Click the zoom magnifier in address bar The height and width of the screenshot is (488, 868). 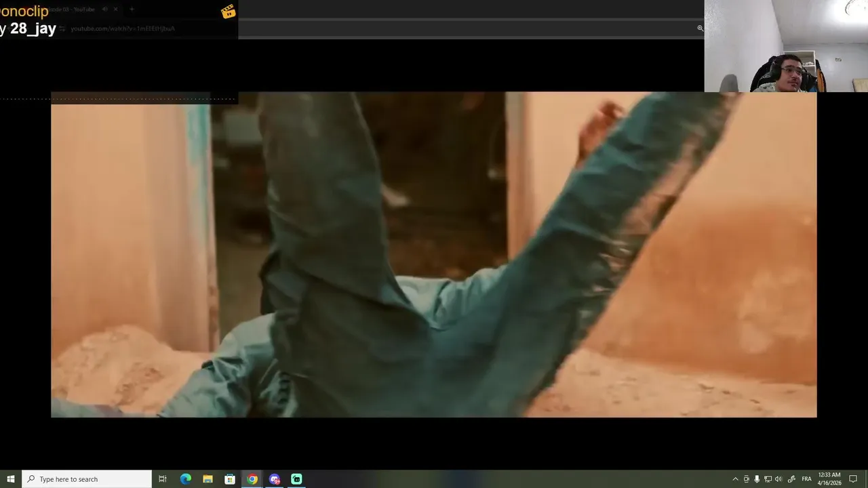pos(700,28)
